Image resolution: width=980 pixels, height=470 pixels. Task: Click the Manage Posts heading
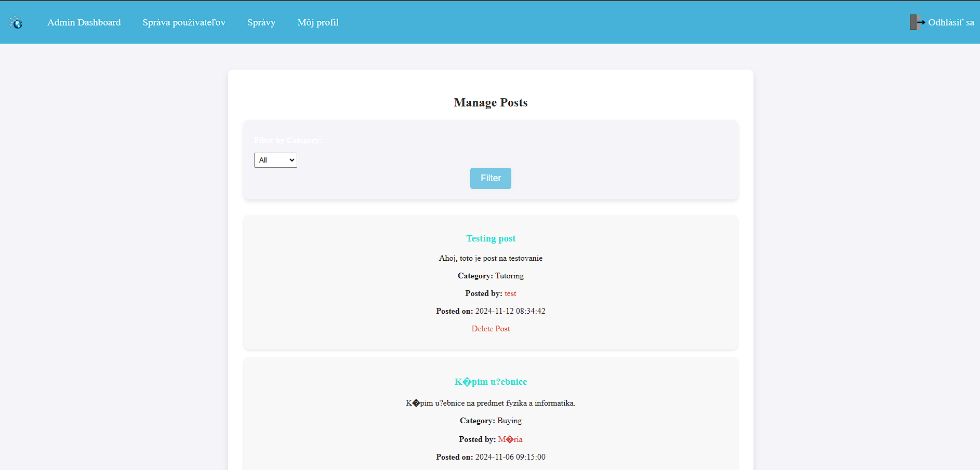(491, 102)
